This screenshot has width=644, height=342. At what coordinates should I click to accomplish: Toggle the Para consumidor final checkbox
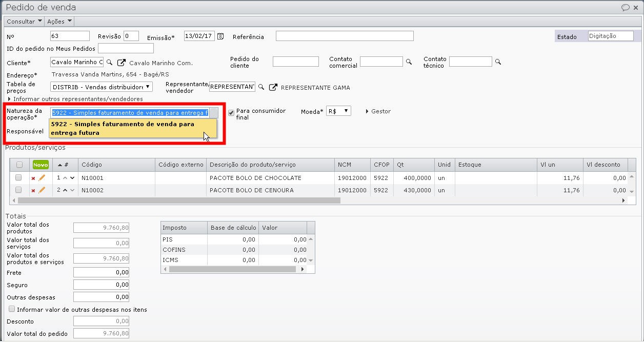(231, 112)
